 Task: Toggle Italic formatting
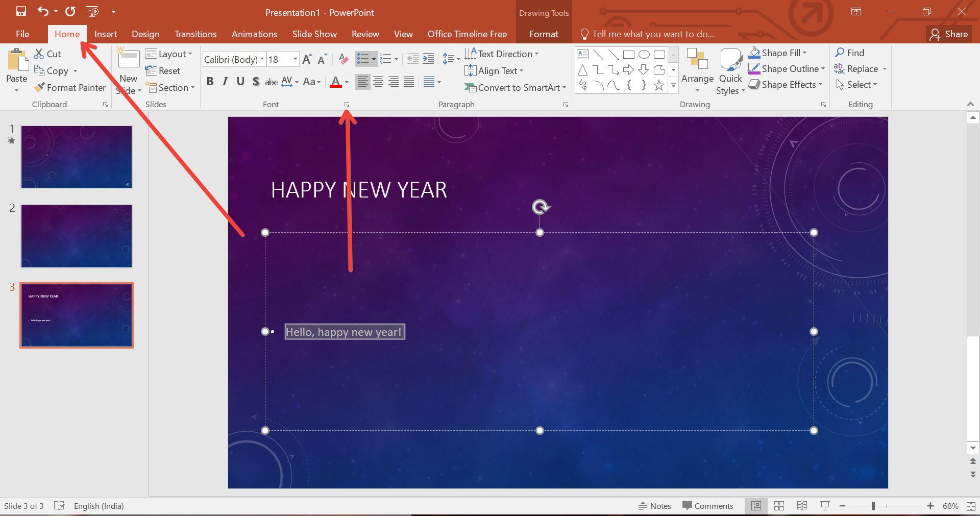click(225, 82)
